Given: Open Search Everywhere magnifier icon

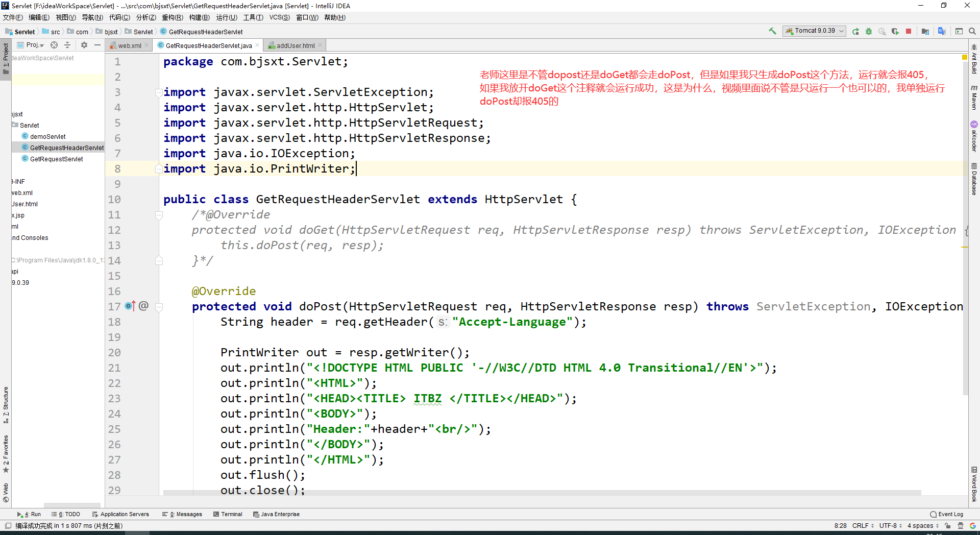Looking at the screenshot, I should [x=972, y=31].
